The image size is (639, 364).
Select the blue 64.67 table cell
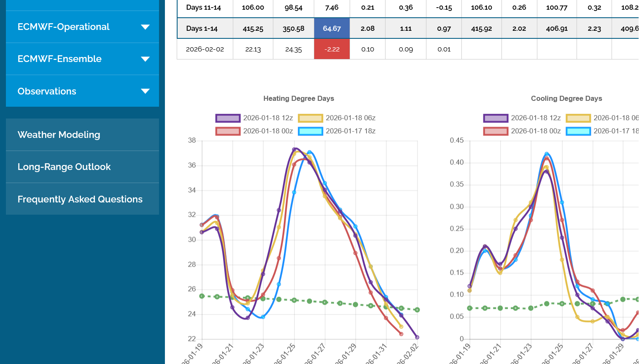(332, 28)
